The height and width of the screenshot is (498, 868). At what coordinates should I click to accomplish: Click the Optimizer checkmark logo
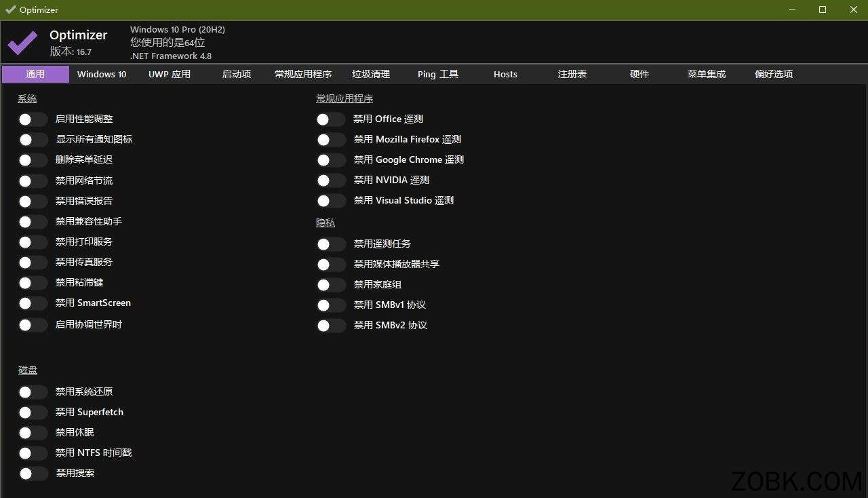pyautogui.click(x=21, y=41)
